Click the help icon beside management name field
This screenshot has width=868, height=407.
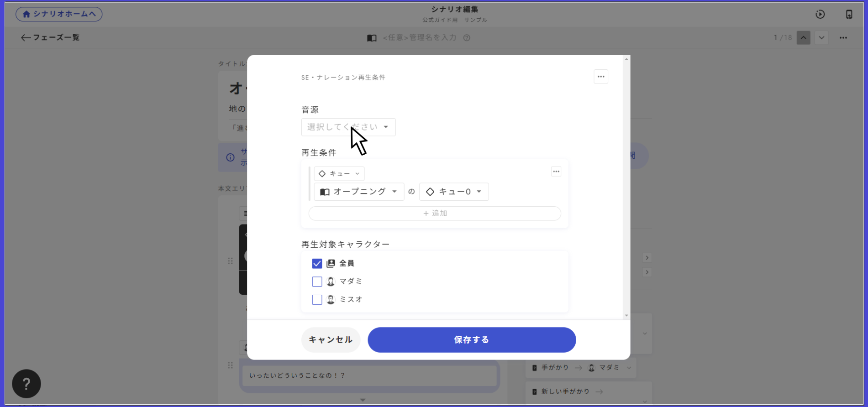coord(467,38)
